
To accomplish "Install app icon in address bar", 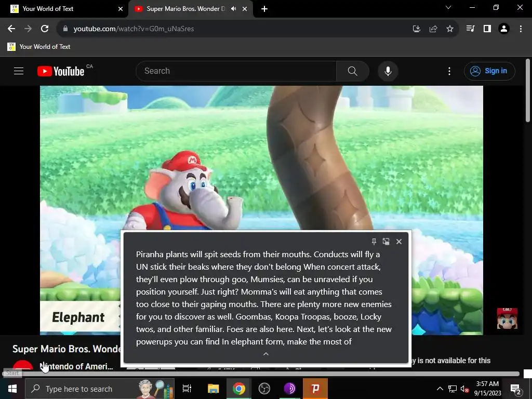I will tap(417, 29).
